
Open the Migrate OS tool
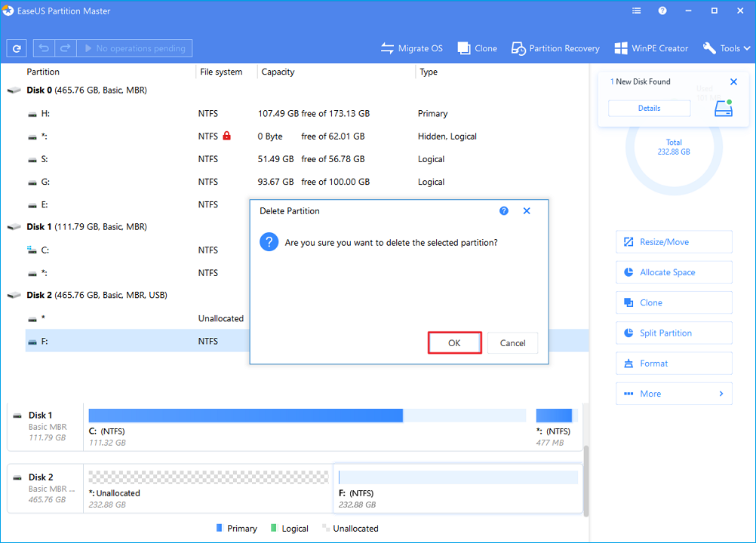412,48
